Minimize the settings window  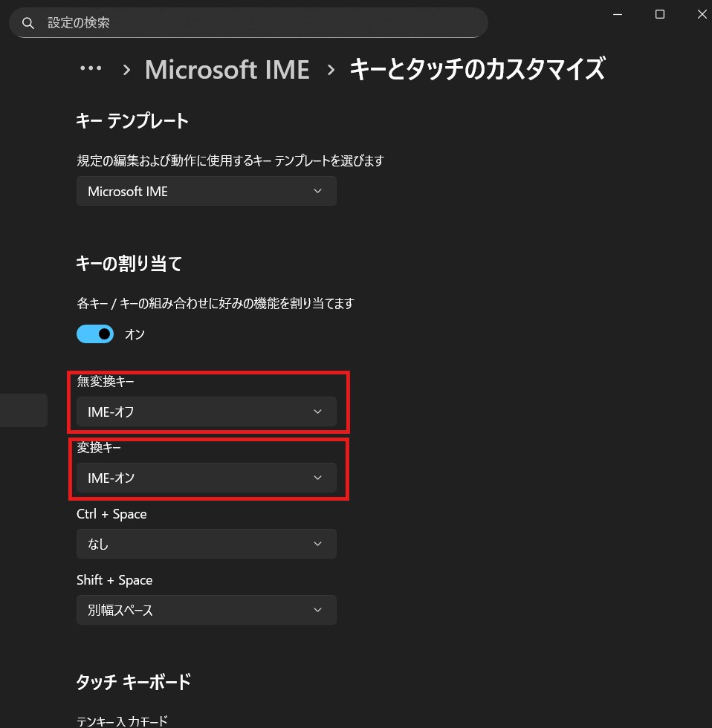[x=616, y=14]
